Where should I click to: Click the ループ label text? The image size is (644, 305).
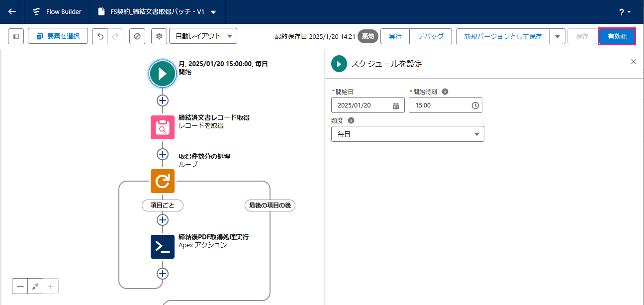(x=188, y=164)
